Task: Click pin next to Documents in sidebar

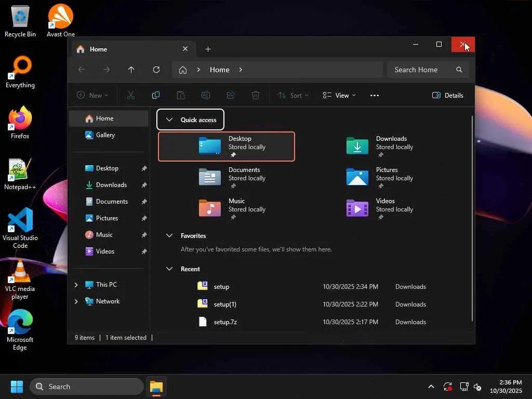Action: coord(144,202)
